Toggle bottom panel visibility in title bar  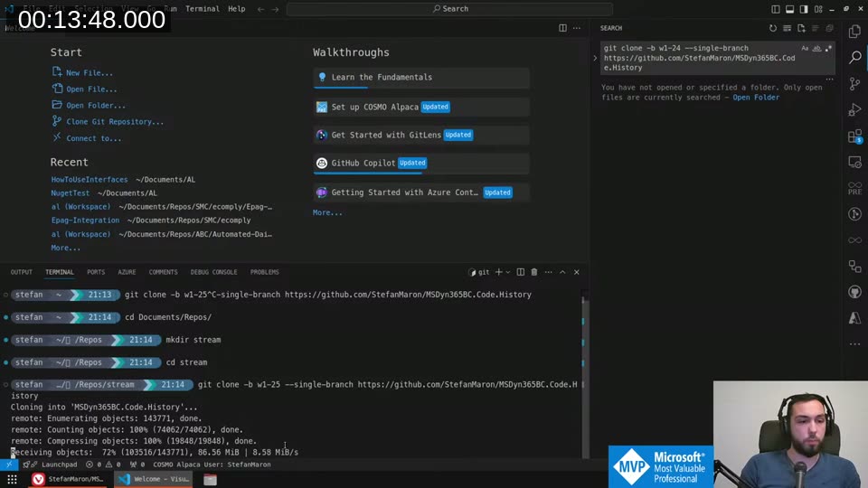pyautogui.click(x=790, y=9)
